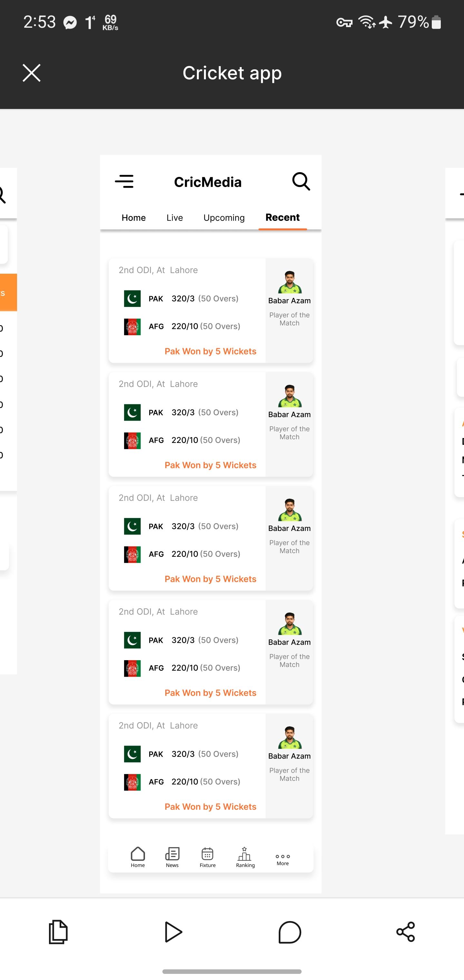Select the Recent tab
This screenshot has width=464, height=980.
[283, 217]
